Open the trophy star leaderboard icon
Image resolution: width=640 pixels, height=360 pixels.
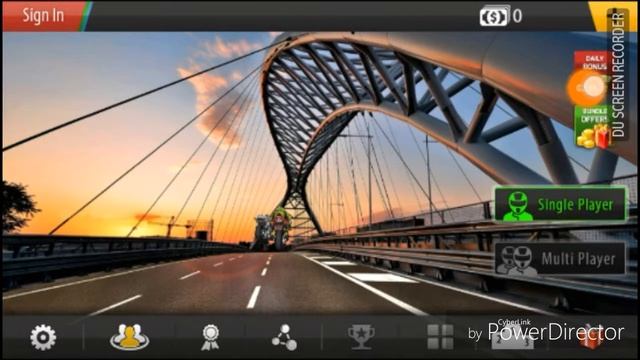pos(361,337)
